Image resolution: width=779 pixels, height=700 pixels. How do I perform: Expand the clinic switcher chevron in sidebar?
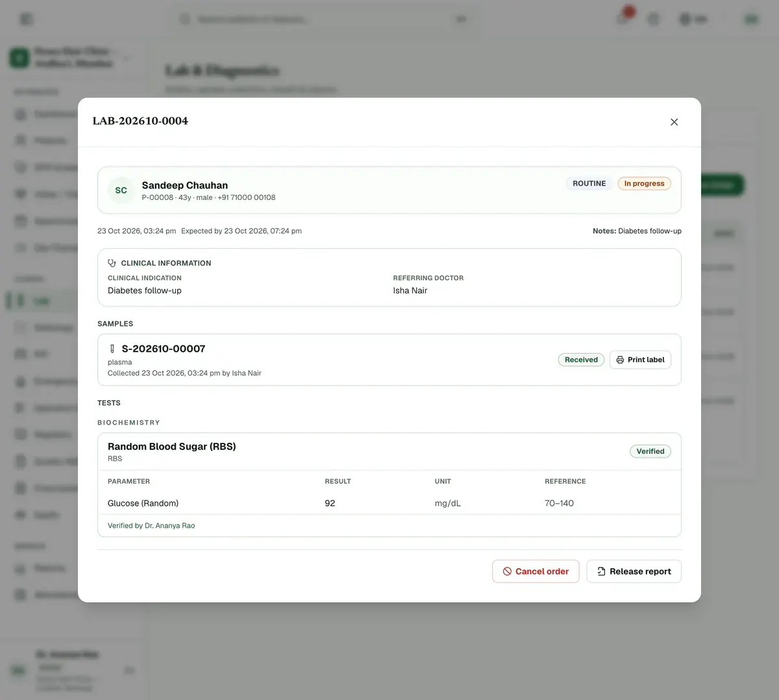126,58
